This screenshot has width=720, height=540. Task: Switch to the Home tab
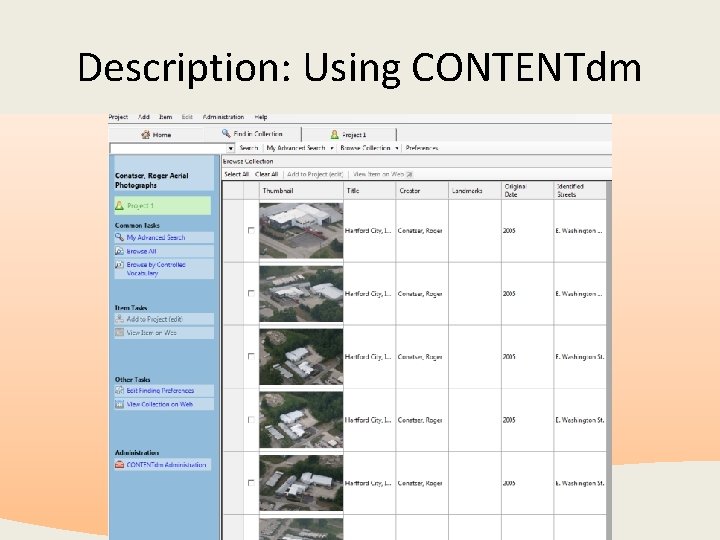[x=156, y=135]
